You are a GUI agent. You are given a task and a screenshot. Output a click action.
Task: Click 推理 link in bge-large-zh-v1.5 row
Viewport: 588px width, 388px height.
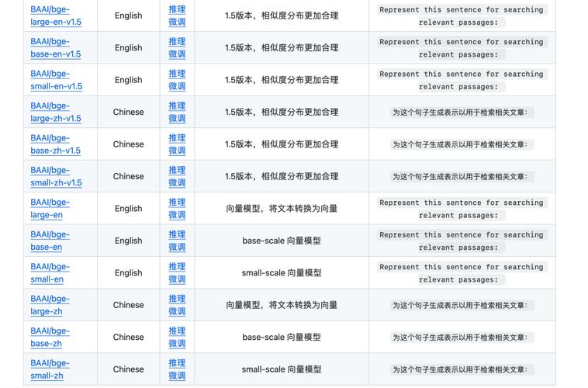177,106
